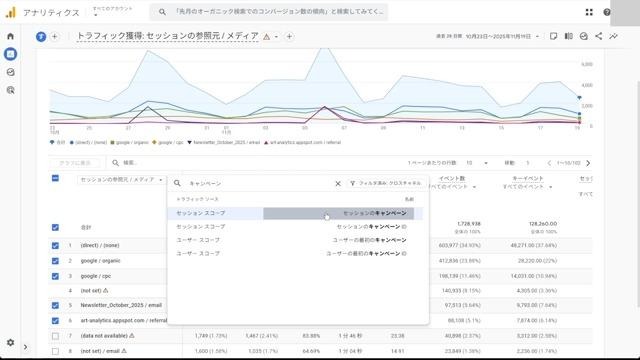
Task: Open the Key events all-events dropdown
Action: click(x=527, y=187)
